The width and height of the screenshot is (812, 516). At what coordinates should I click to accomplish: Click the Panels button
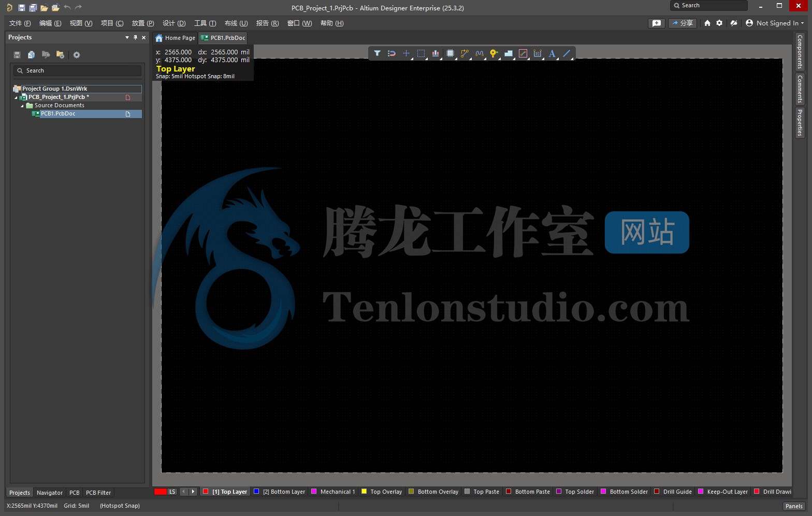click(x=794, y=506)
